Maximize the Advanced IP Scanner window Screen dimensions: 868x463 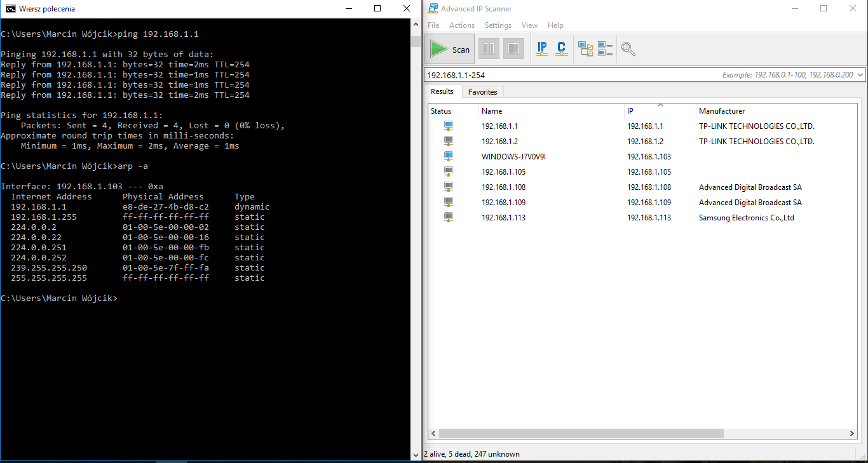click(824, 8)
